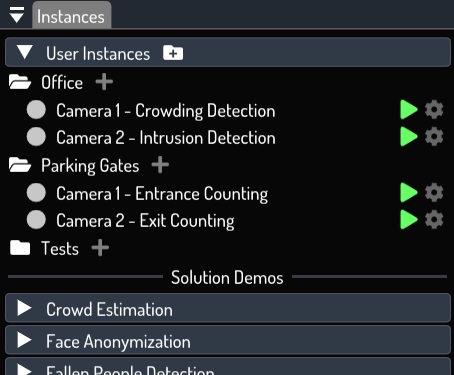Add a new folder to User Instances
Screen dimensions: 454x375
point(173,53)
